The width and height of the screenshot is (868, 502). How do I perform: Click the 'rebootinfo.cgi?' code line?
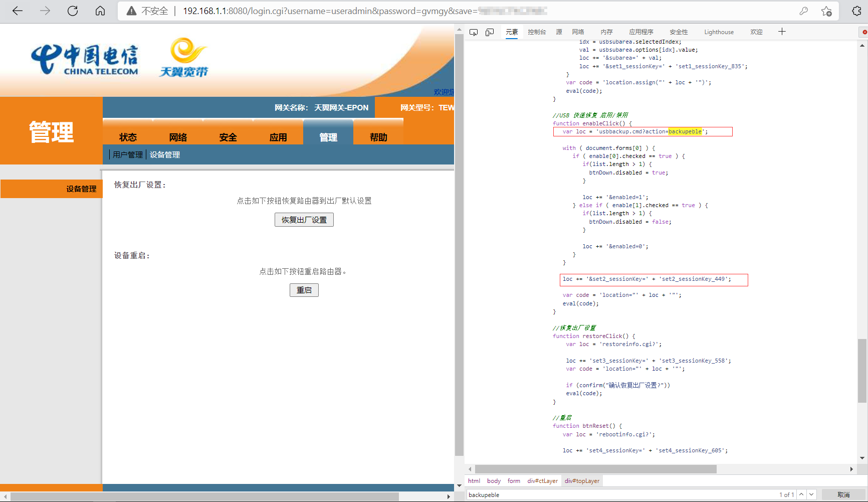pyautogui.click(x=608, y=434)
